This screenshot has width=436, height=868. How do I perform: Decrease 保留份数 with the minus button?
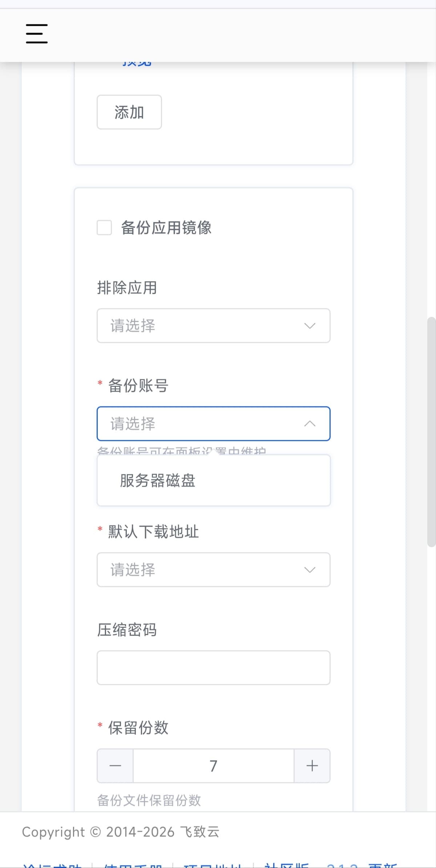pos(115,766)
